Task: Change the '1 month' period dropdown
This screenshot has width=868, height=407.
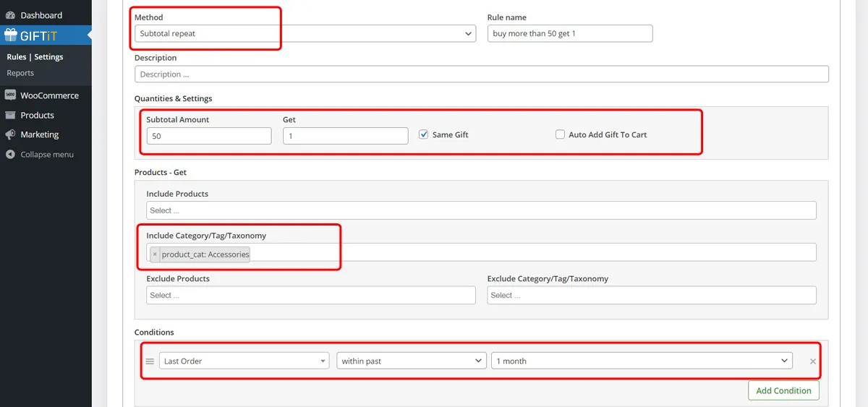Action: 642,361
